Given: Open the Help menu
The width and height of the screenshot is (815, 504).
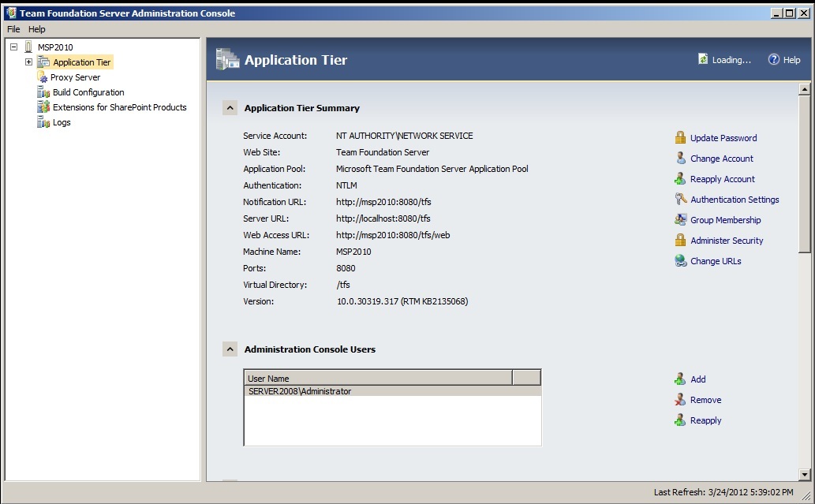Looking at the screenshot, I should point(37,29).
